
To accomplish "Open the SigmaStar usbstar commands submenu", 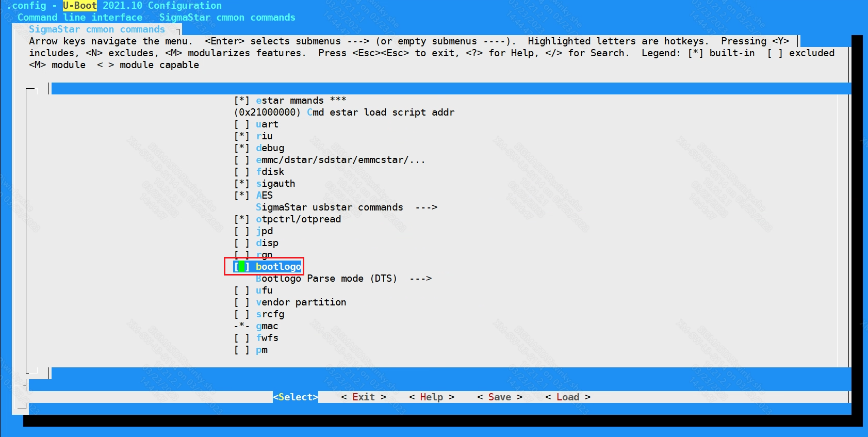I will [347, 207].
